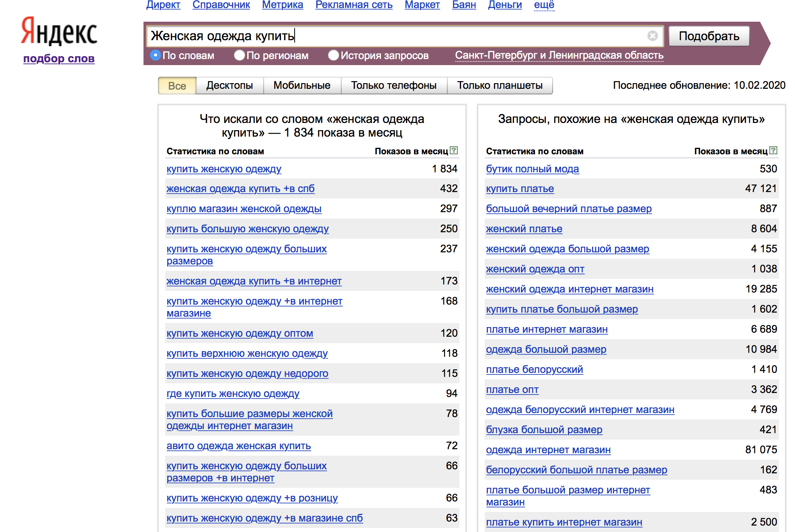Open similar query платье опт
This screenshot has height=532, width=795.
(512, 390)
